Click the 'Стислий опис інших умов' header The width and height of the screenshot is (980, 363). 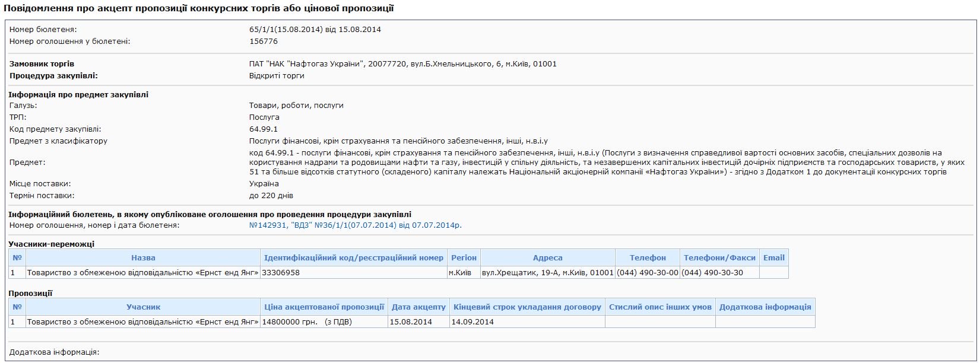click(x=660, y=307)
